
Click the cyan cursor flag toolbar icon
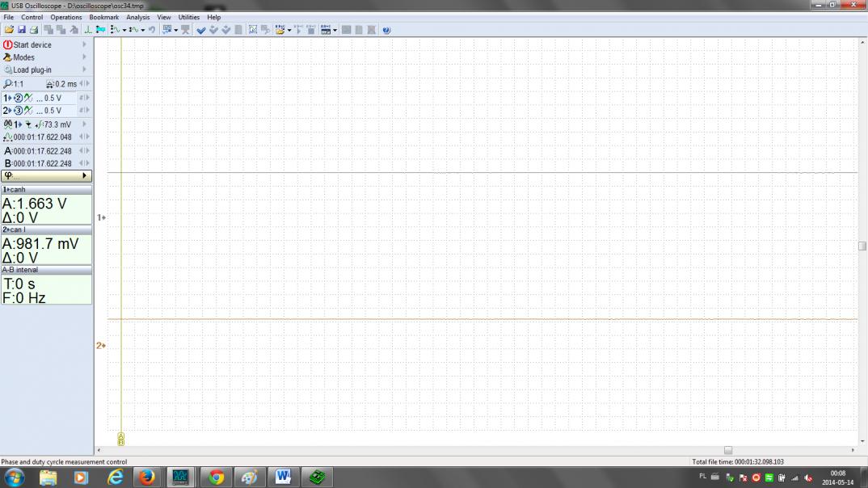click(101, 30)
